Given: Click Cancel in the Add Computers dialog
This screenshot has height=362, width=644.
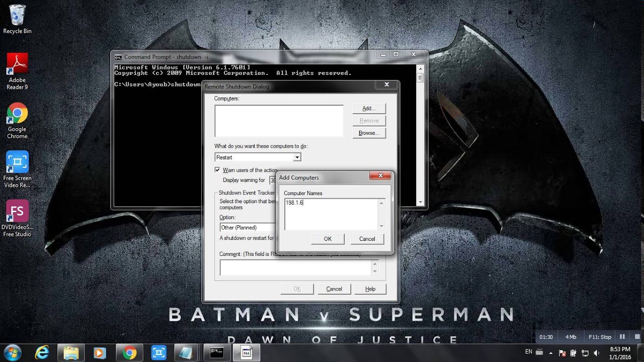Looking at the screenshot, I should 367,239.
